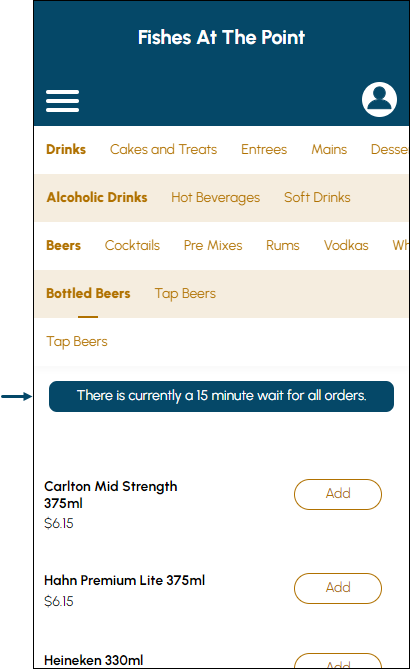Screen dimensions: 410x669
Task: Open the Soft Drinks subcategory
Action: click(317, 197)
